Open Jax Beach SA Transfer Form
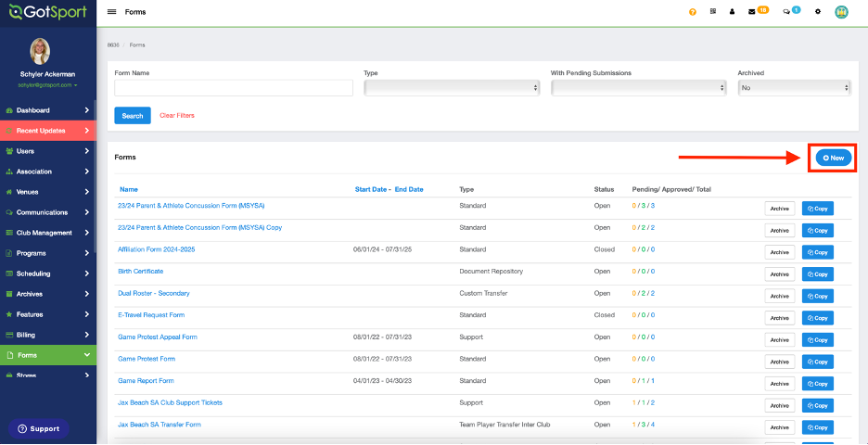The image size is (868, 445). [x=160, y=425]
